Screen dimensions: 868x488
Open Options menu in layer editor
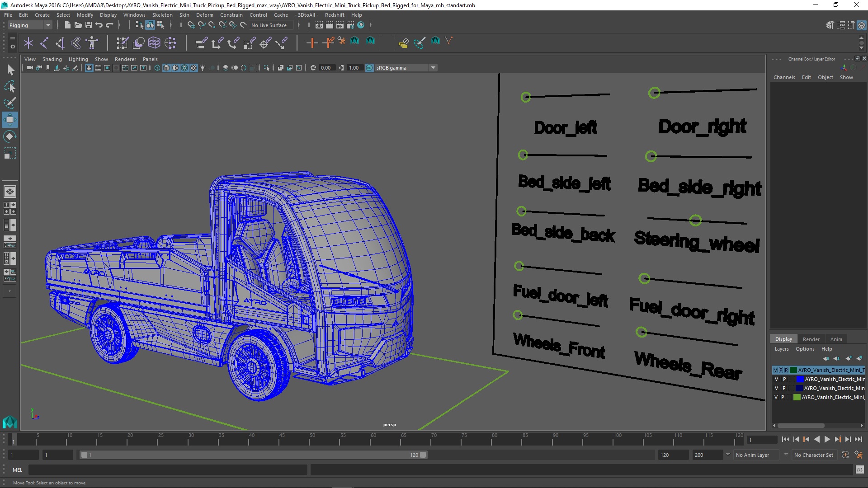[x=805, y=349]
